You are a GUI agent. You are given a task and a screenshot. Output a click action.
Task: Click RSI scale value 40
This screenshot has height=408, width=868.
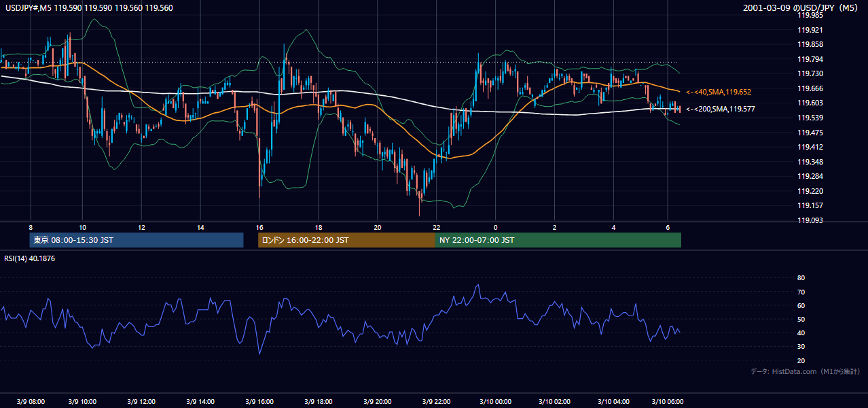pos(801,333)
